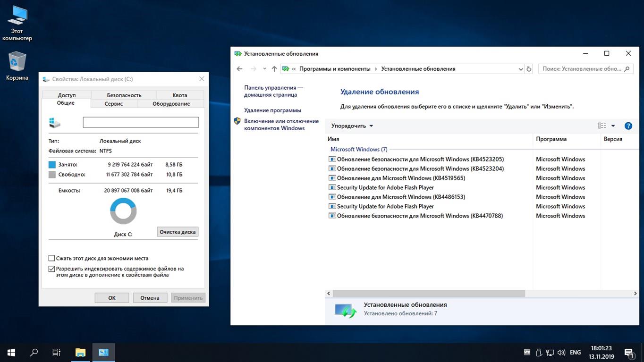The width and height of the screenshot is (644, 362).
Task: Switch to the Безопасность tab
Action: point(123,95)
